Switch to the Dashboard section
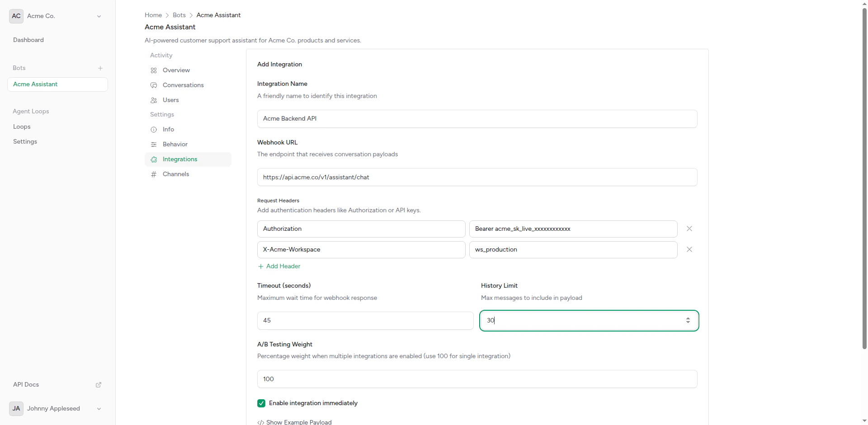 point(28,40)
